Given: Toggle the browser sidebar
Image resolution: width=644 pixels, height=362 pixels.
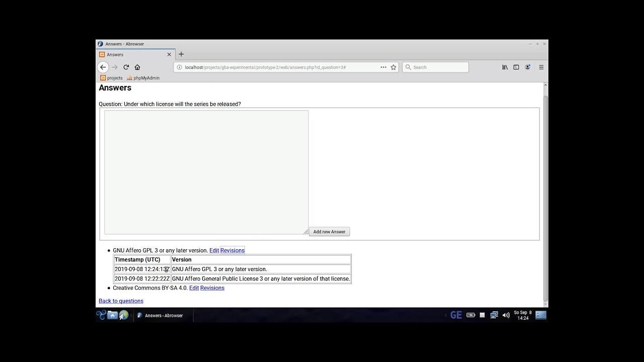Looking at the screenshot, I should [x=516, y=67].
